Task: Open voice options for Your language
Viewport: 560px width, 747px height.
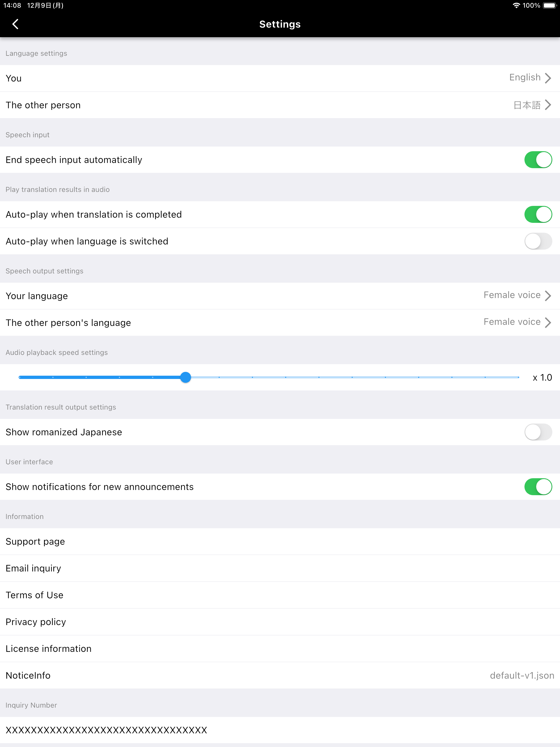Action: click(x=280, y=296)
